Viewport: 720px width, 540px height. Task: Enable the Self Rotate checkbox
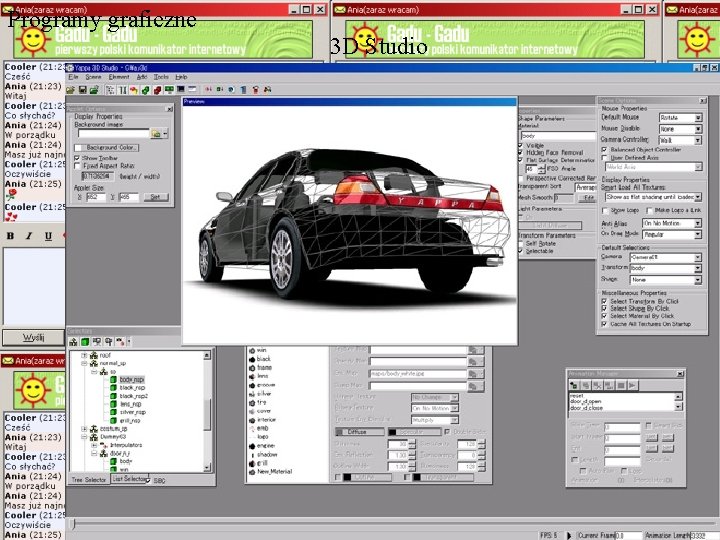(520, 243)
